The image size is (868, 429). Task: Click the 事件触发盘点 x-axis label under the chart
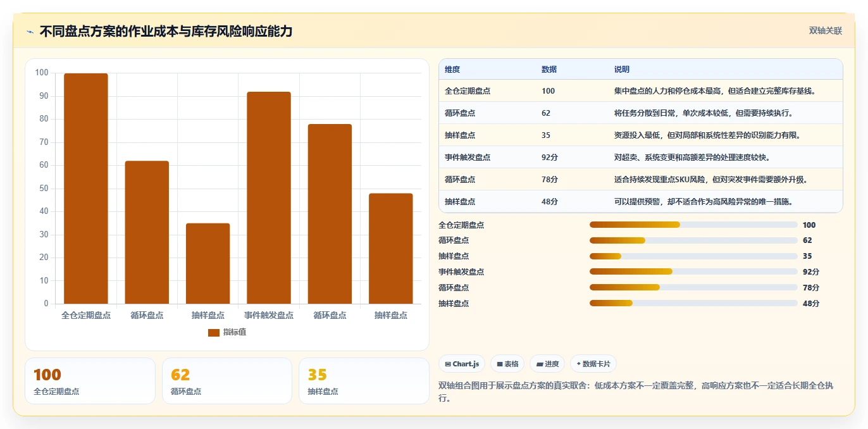269,315
